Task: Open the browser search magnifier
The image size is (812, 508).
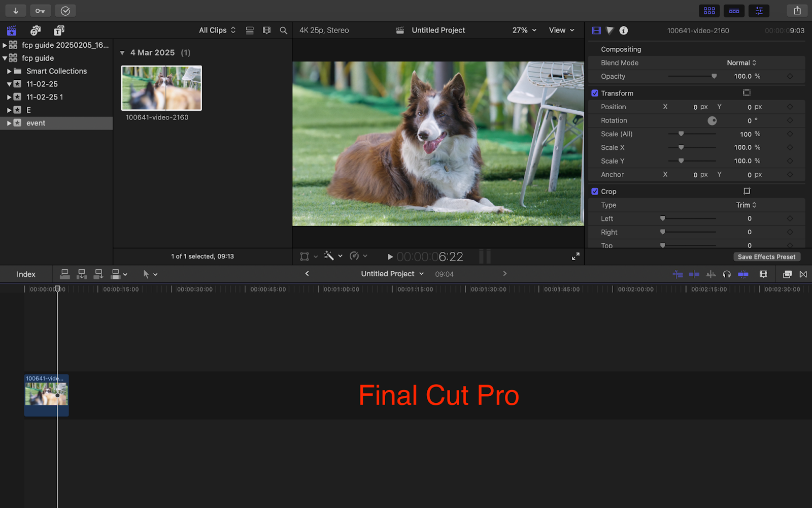Action: [284, 30]
